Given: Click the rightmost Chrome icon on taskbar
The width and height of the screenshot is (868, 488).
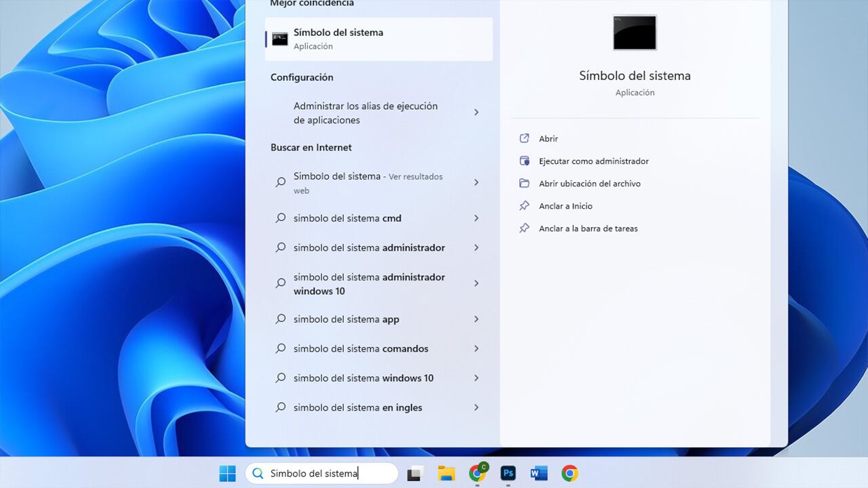Looking at the screenshot, I should (x=568, y=473).
